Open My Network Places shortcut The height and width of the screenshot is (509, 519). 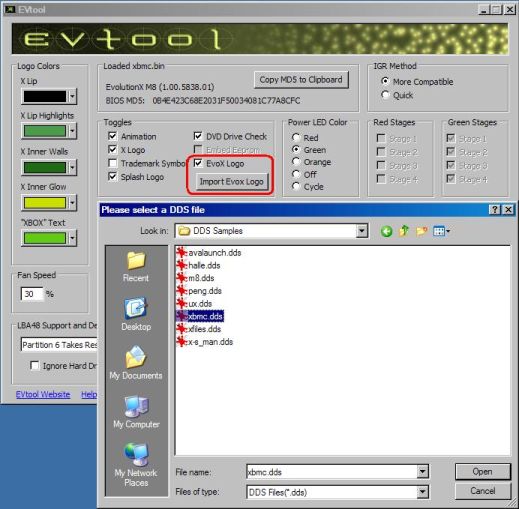(136, 465)
